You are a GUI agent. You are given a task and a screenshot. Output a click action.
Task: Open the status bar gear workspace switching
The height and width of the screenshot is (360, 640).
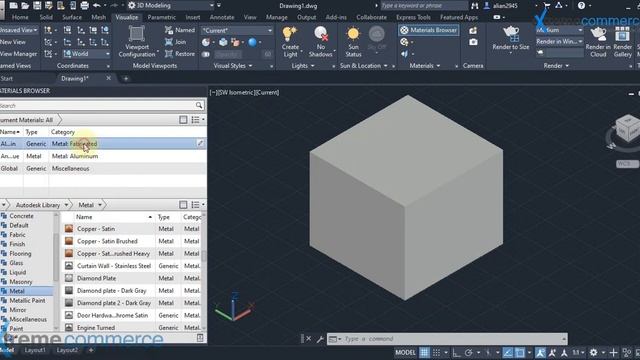click(x=593, y=352)
